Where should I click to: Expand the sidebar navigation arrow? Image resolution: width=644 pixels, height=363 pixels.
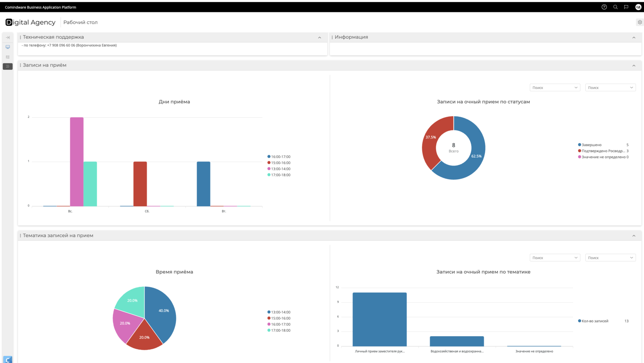[8, 38]
